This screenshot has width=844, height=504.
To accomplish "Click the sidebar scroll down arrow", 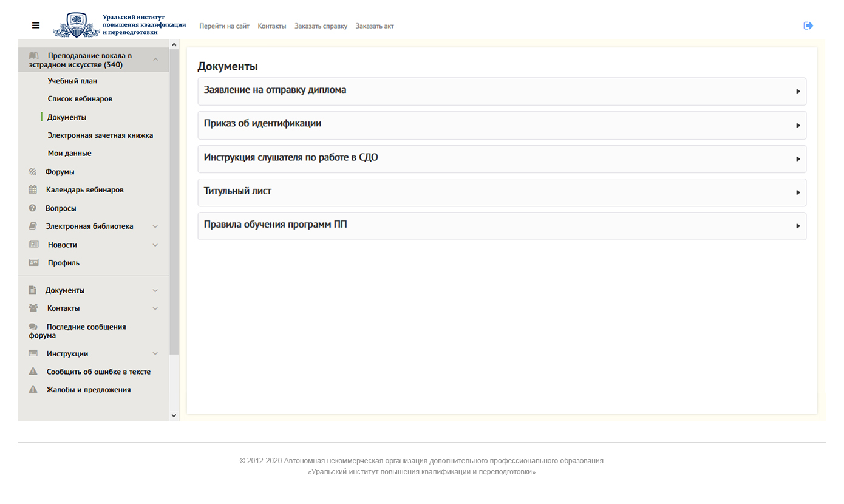I will pos(174,415).
